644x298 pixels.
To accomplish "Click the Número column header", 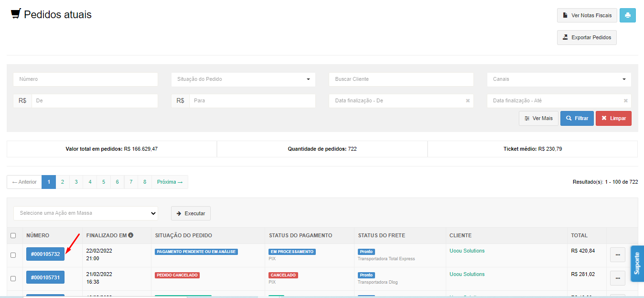I will (38, 235).
